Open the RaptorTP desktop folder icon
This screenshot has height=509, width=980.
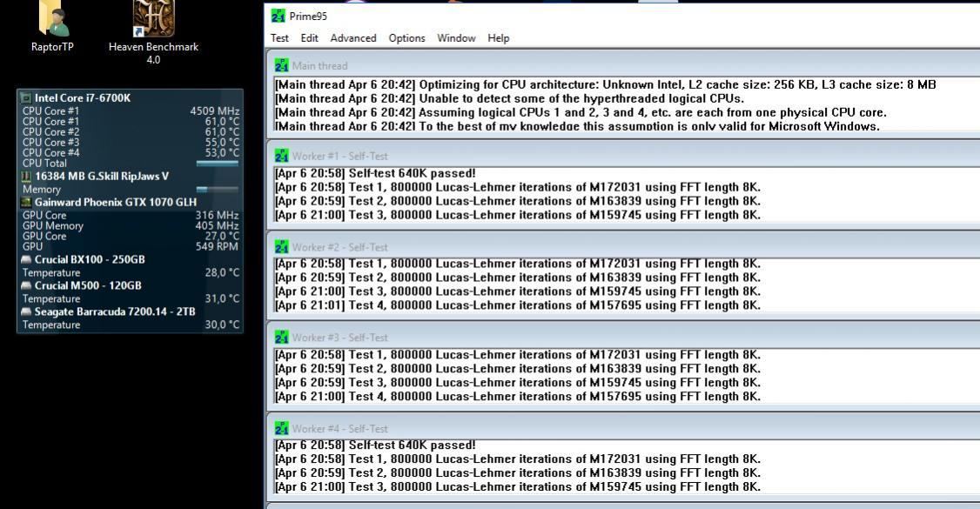(x=54, y=17)
